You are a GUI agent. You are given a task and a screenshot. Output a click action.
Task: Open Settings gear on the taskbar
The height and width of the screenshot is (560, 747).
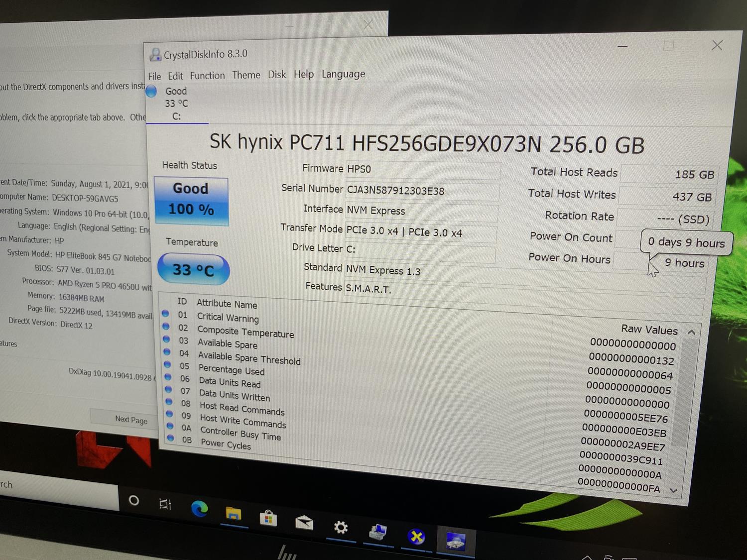341,527
